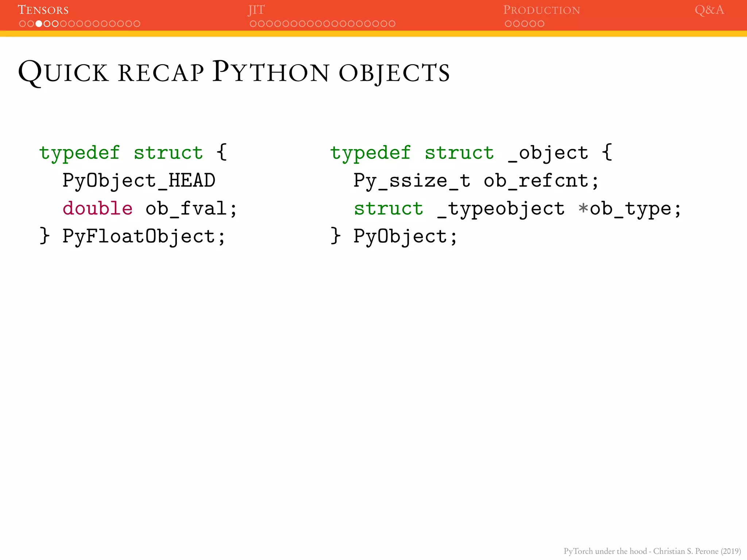
Task: Click '} PyFloatObject;' closing line
Action: coord(132,236)
